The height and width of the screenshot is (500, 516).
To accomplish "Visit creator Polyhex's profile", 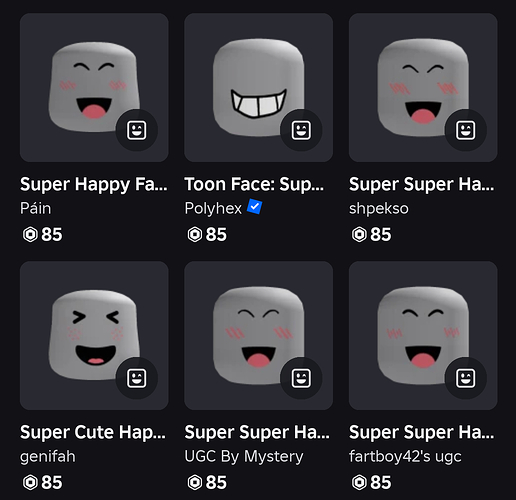I will click(213, 209).
